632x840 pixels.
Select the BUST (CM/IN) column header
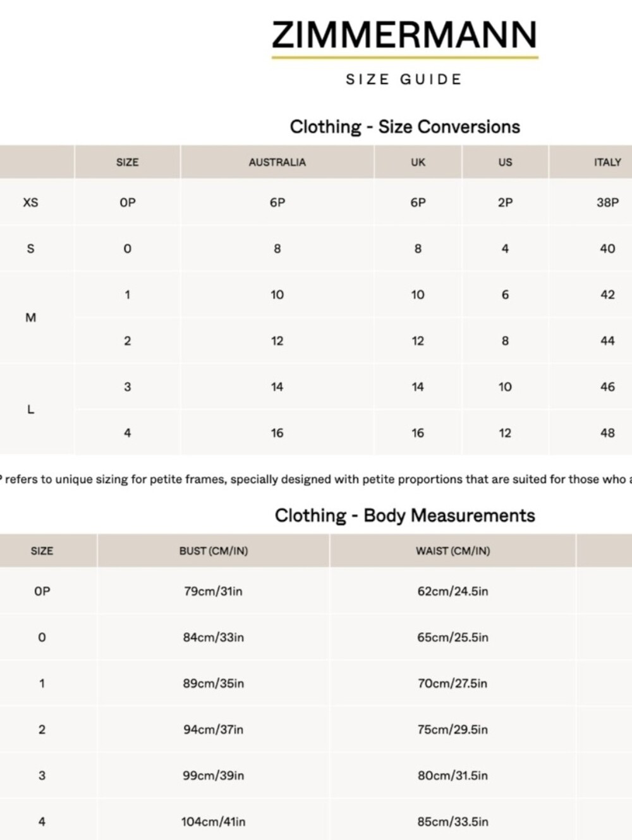point(214,551)
